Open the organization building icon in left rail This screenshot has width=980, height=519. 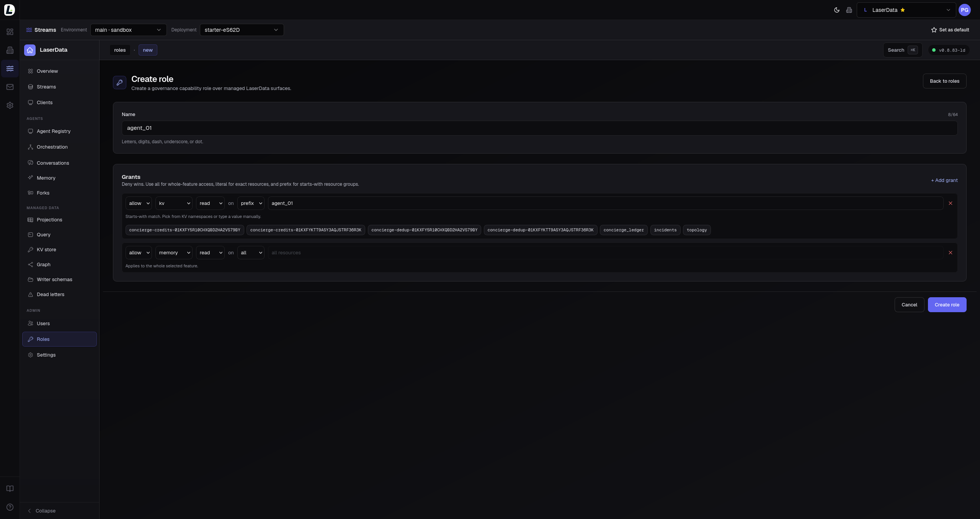click(10, 50)
